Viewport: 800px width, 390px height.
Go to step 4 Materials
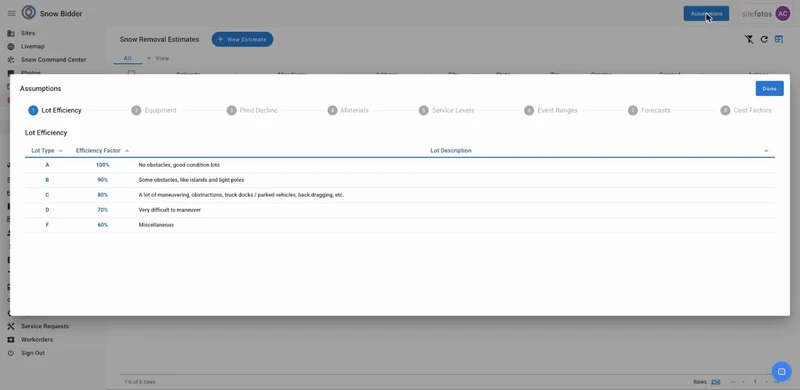point(348,110)
